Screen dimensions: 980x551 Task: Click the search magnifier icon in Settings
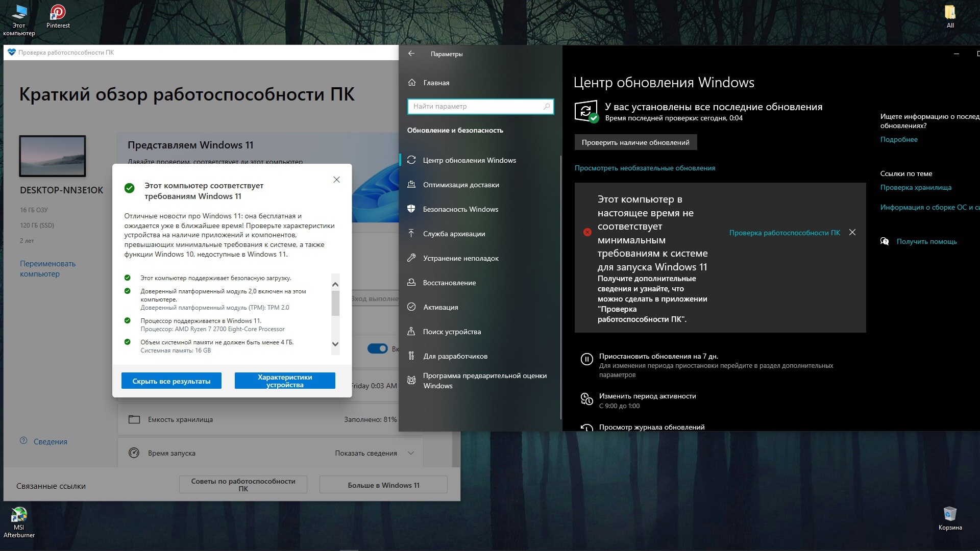pos(547,106)
